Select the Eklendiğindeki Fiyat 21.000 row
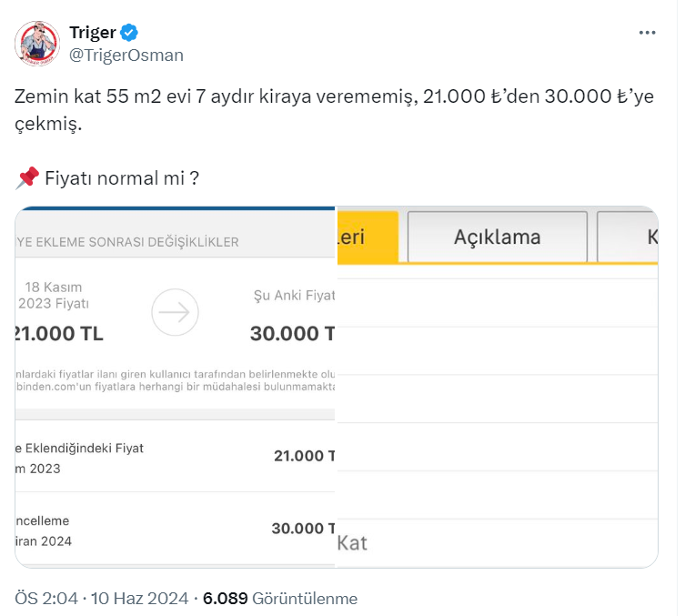 175,458
